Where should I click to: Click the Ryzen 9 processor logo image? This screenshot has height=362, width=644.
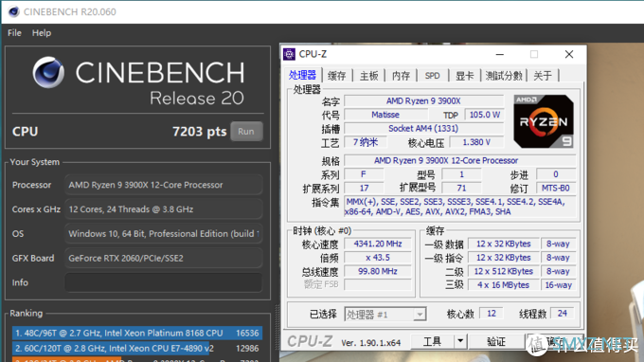pyautogui.click(x=544, y=121)
